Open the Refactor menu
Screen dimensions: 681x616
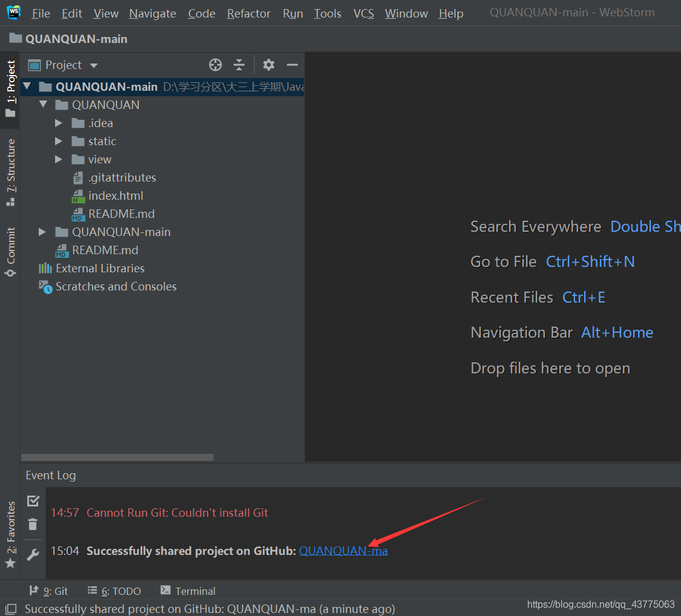coord(248,13)
